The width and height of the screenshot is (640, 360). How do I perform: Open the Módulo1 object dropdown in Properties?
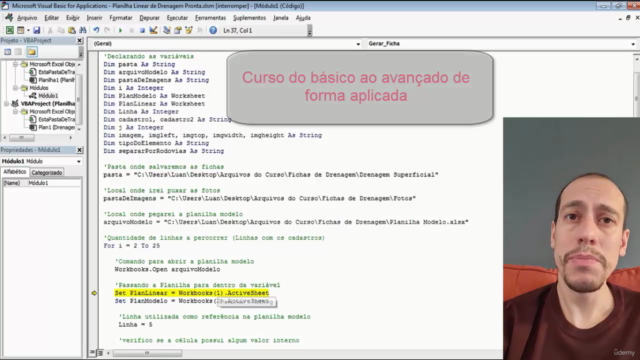tap(78, 161)
